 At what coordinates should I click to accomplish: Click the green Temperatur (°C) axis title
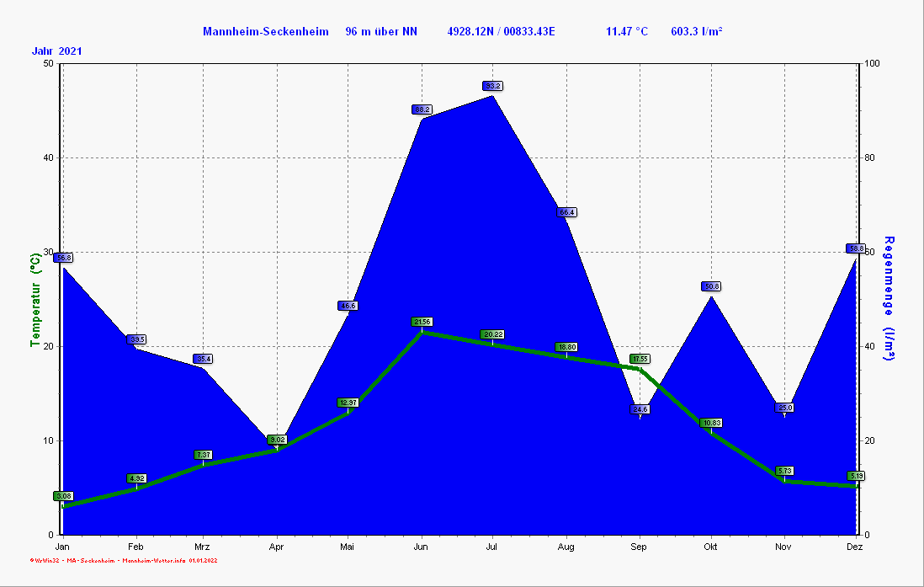pyautogui.click(x=35, y=299)
